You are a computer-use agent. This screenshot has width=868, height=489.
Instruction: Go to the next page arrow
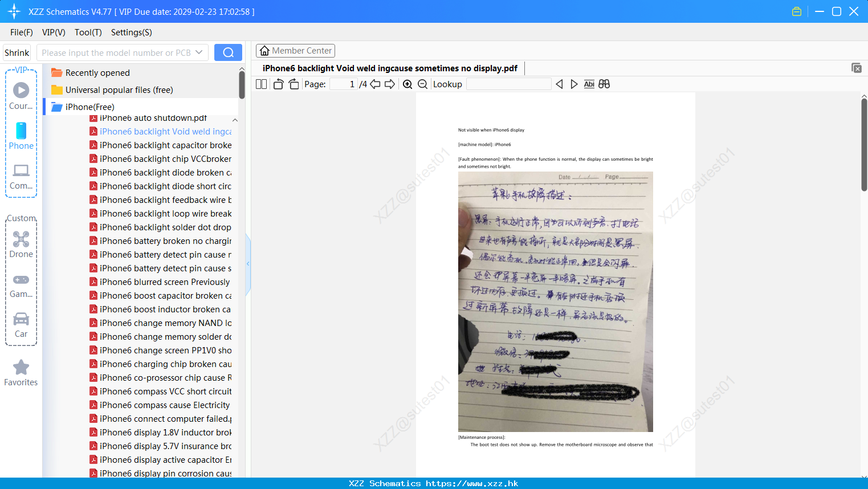click(x=390, y=84)
